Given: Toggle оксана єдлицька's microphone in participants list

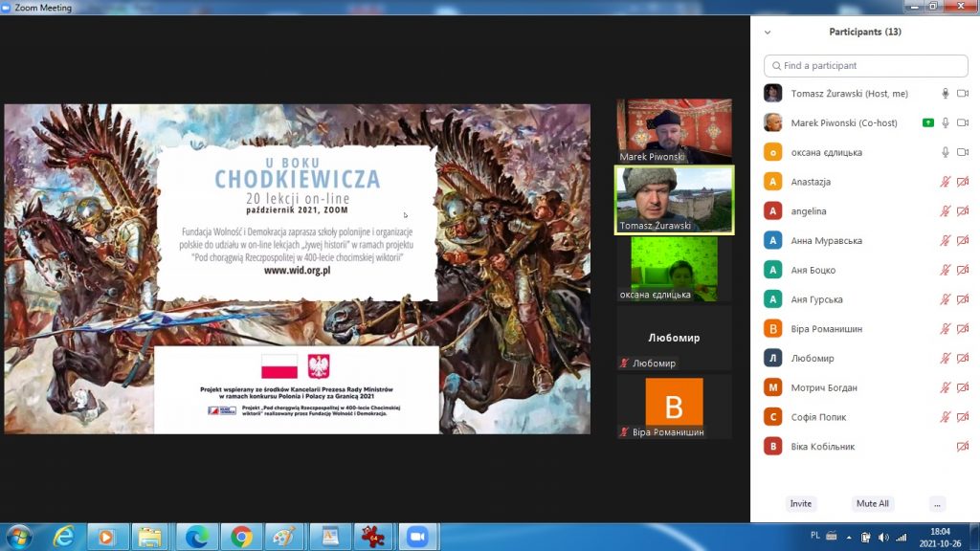Looking at the screenshot, I should (x=946, y=153).
